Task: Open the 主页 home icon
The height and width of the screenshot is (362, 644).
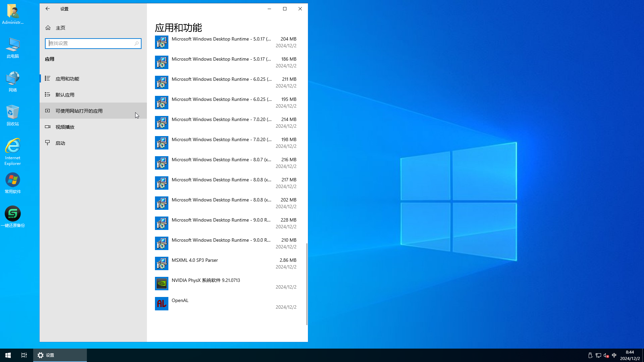Action: click(48, 28)
